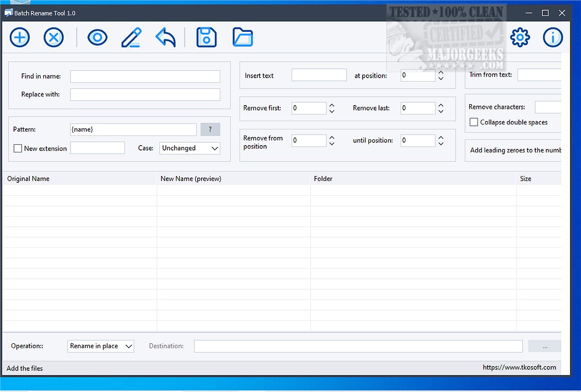Click the Find in name field
The image size is (581, 392).
tap(145, 76)
